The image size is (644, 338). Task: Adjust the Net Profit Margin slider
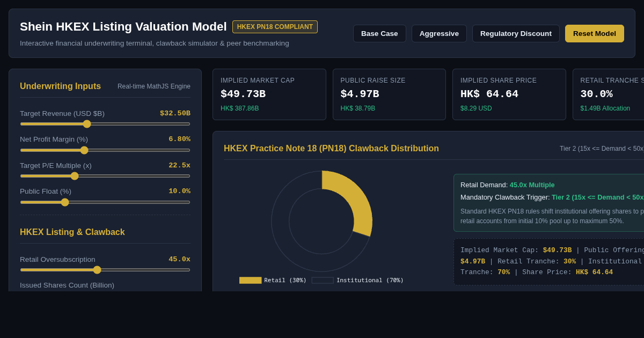pos(105,150)
